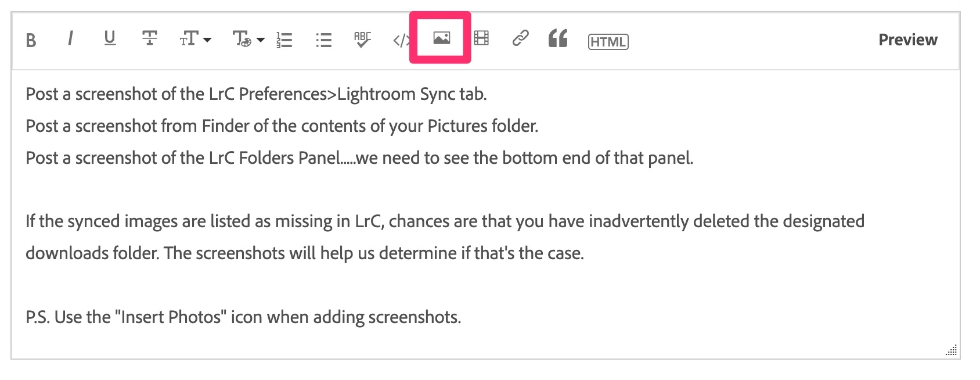
Task: Apply strikethrough formatting
Action: point(149,38)
